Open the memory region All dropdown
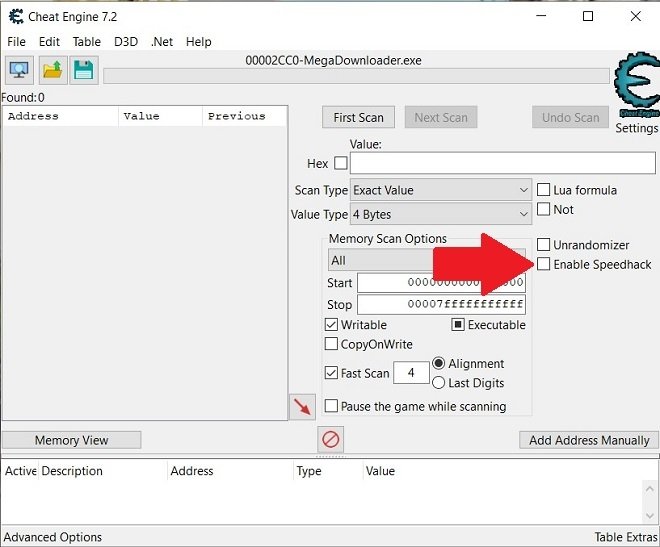Viewport: 660px width, 547px height. point(427,260)
